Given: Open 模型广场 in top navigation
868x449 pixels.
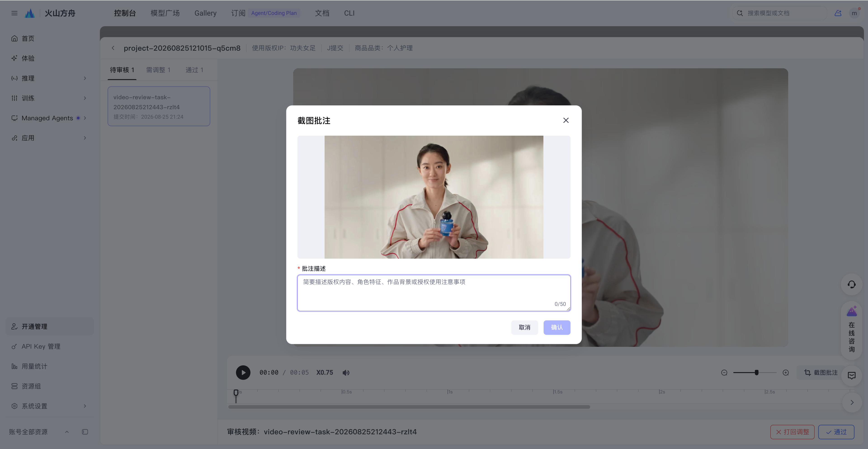Looking at the screenshot, I should [x=165, y=13].
